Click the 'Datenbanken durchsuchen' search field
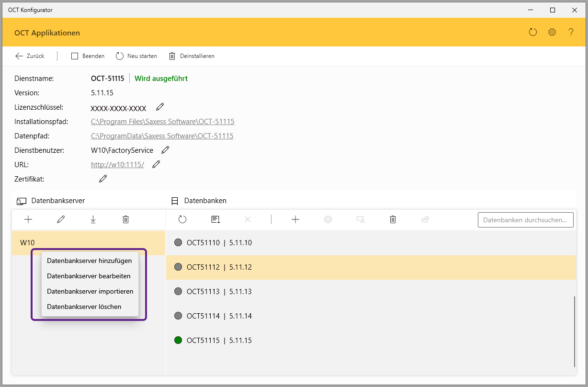This screenshot has width=588, height=387. 525,220
